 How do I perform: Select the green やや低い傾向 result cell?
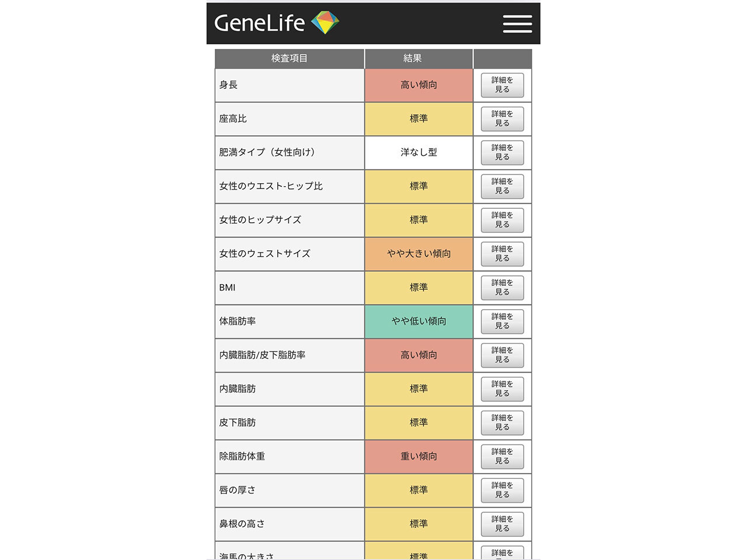(x=418, y=321)
